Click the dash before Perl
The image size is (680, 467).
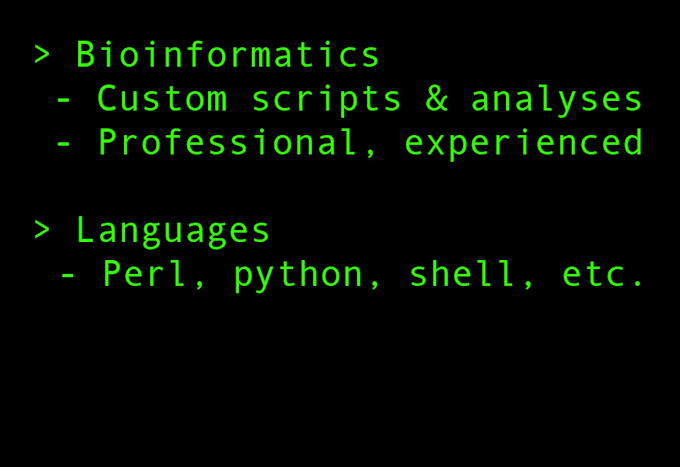coord(68,276)
